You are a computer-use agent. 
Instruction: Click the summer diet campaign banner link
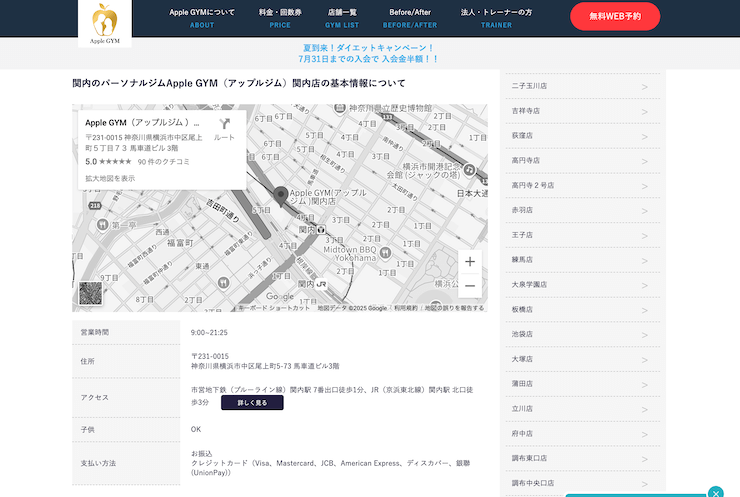[368, 53]
